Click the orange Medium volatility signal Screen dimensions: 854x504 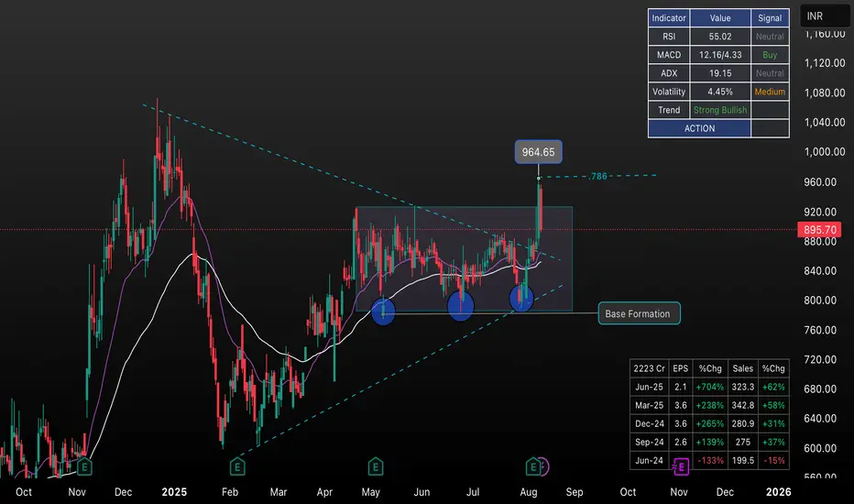(x=770, y=92)
